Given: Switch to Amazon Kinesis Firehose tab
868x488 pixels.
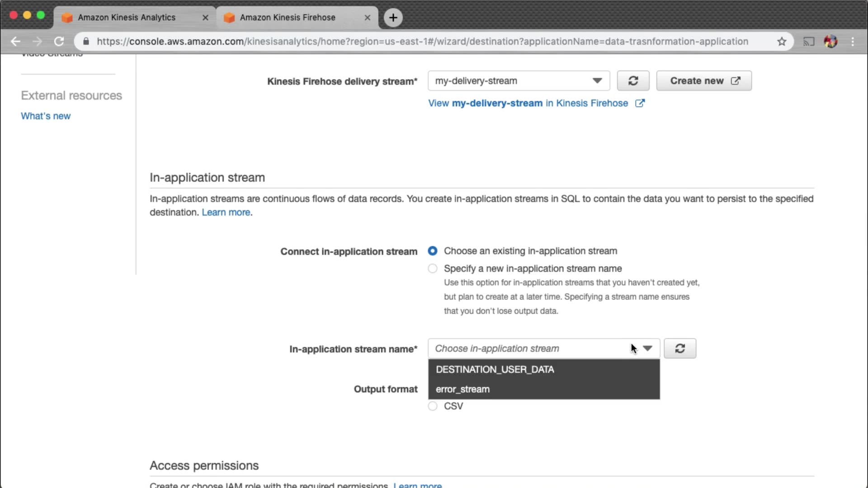Looking at the screenshot, I should click(288, 18).
